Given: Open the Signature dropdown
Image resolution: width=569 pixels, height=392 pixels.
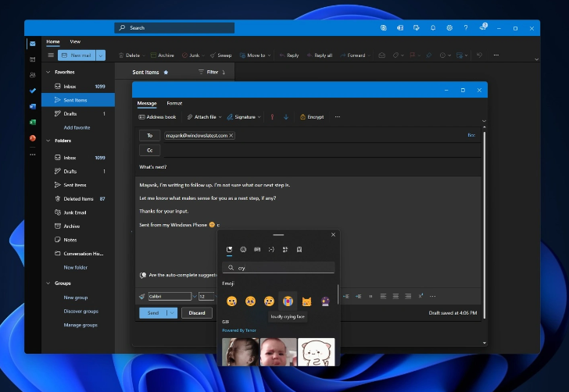Looking at the screenshot, I should (245, 117).
